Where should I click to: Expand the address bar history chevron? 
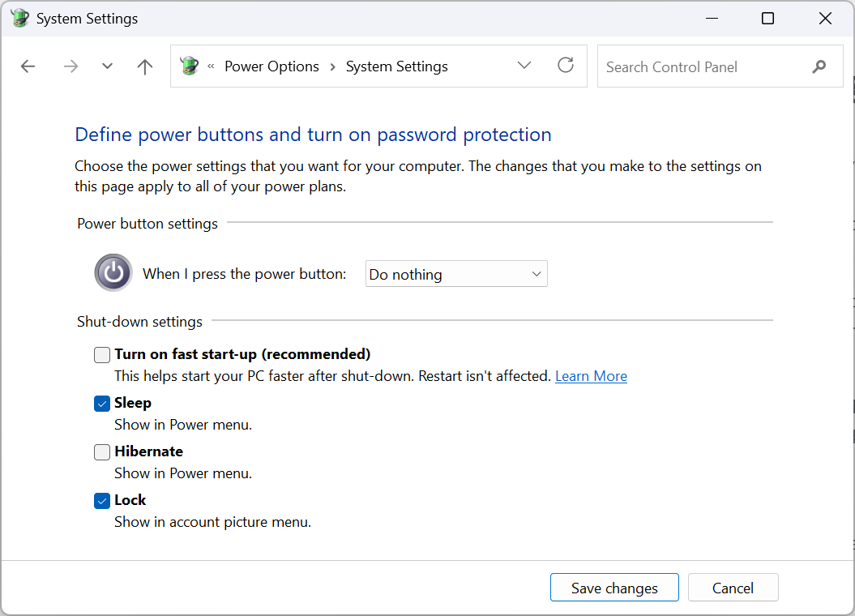524,66
